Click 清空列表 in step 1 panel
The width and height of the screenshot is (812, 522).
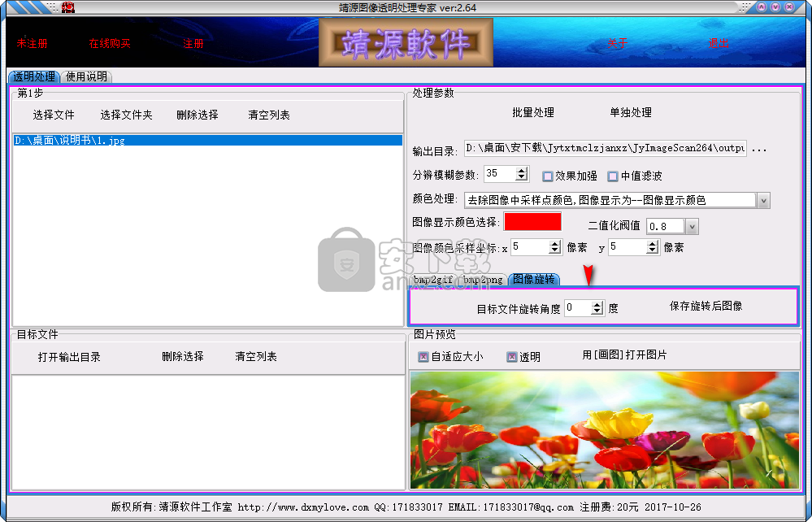pos(269,115)
